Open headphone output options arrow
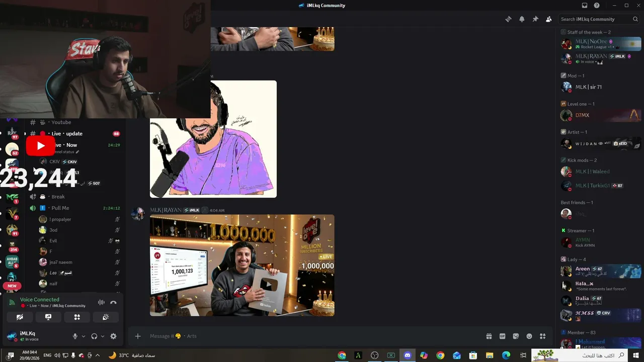The image size is (644, 362). coord(103,336)
